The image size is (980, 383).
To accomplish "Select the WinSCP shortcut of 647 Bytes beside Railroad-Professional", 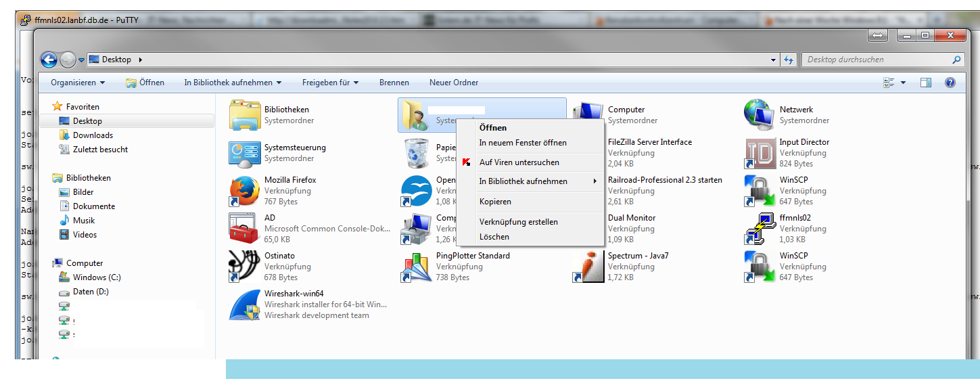I will point(760,191).
